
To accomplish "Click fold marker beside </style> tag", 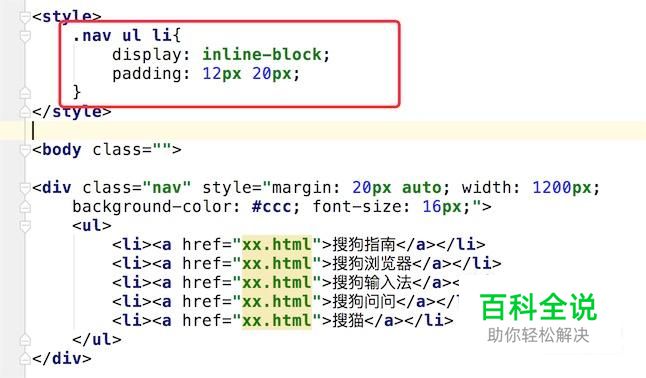I will (x=25, y=112).
